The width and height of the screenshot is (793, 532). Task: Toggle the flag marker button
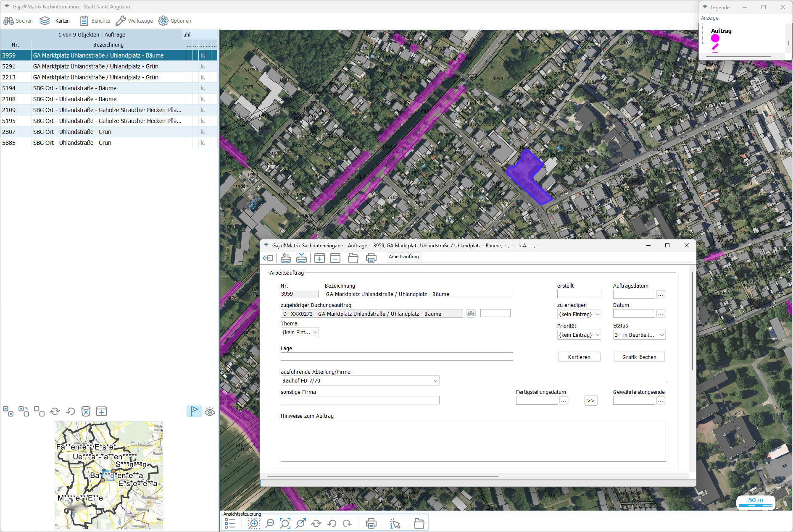[194, 411]
